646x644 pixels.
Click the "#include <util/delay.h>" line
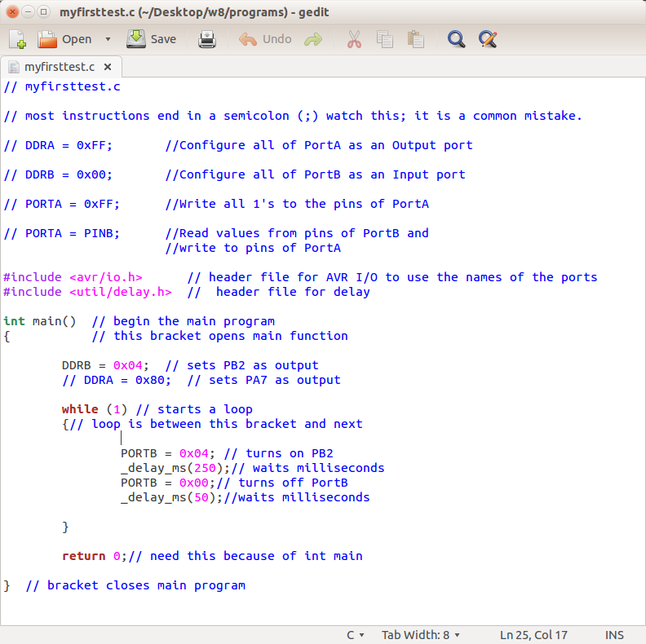pos(87,292)
